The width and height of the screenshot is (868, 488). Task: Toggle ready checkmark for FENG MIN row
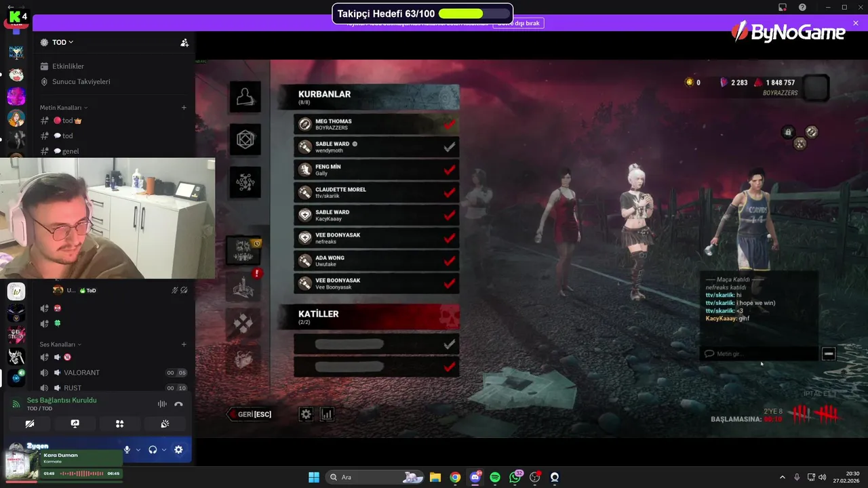[x=449, y=169]
